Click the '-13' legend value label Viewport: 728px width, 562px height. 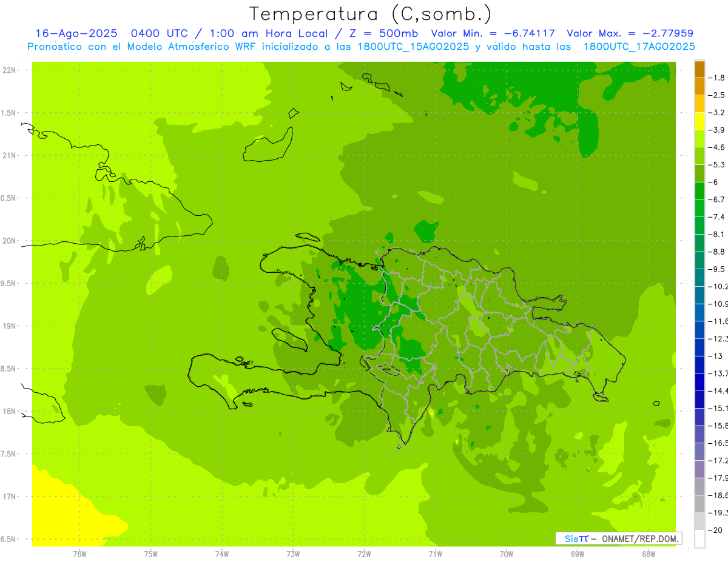[715, 356]
